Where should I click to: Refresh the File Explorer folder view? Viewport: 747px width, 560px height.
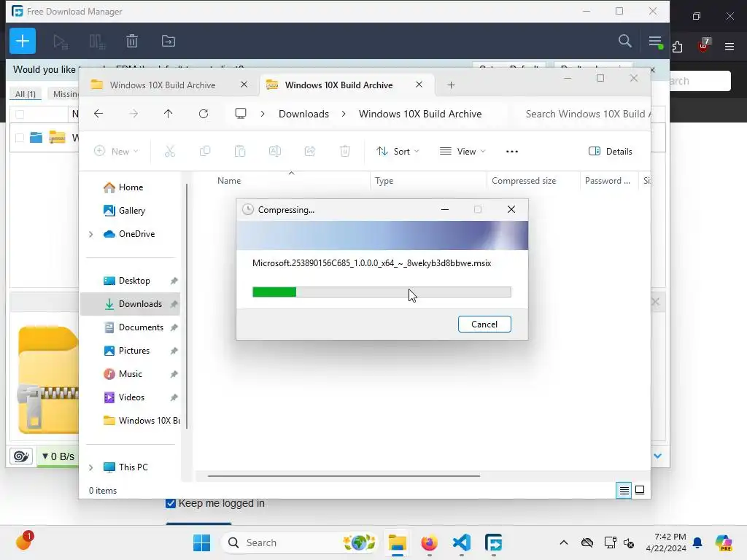click(x=204, y=114)
